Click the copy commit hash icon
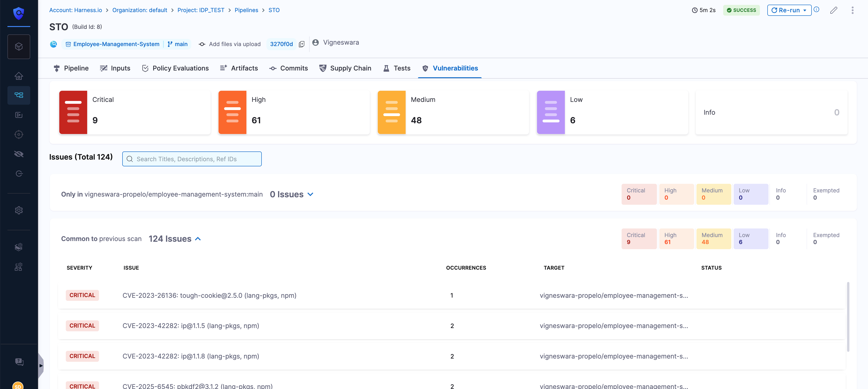 click(301, 44)
